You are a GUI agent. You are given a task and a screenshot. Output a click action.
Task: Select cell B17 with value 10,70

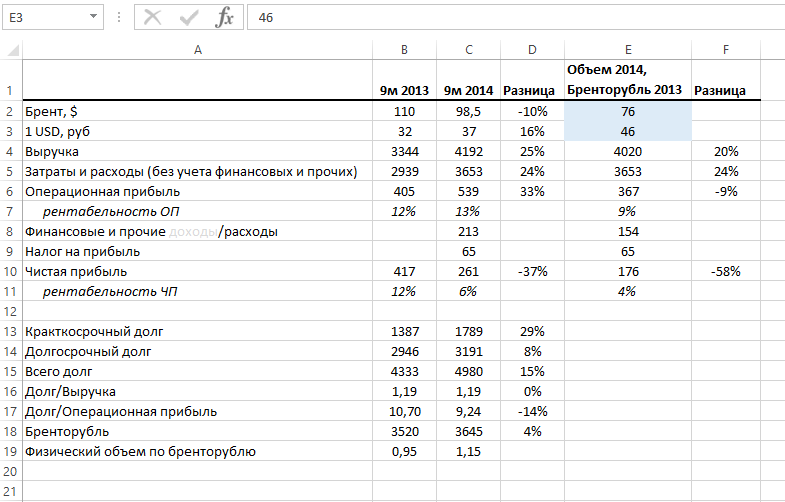coord(405,411)
